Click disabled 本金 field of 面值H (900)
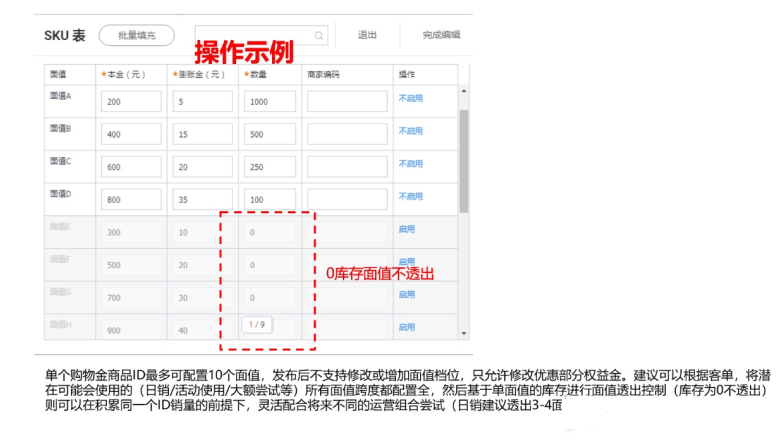 click(131, 329)
